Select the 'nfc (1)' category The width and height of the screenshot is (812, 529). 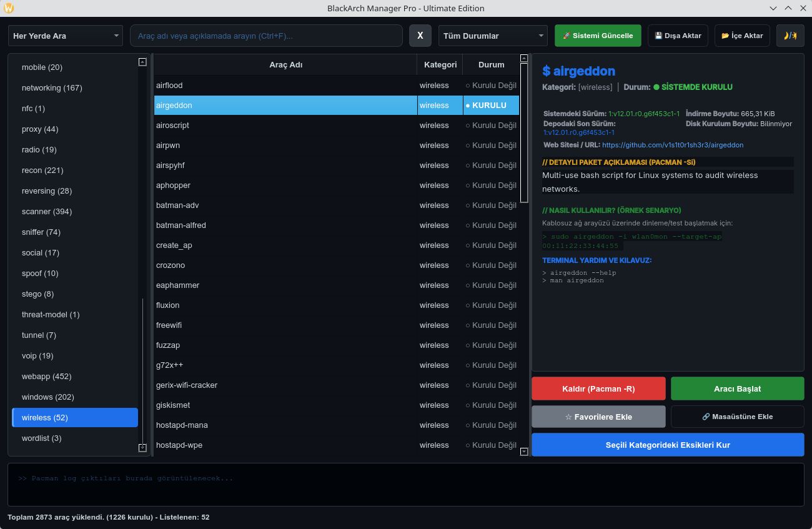click(75, 109)
